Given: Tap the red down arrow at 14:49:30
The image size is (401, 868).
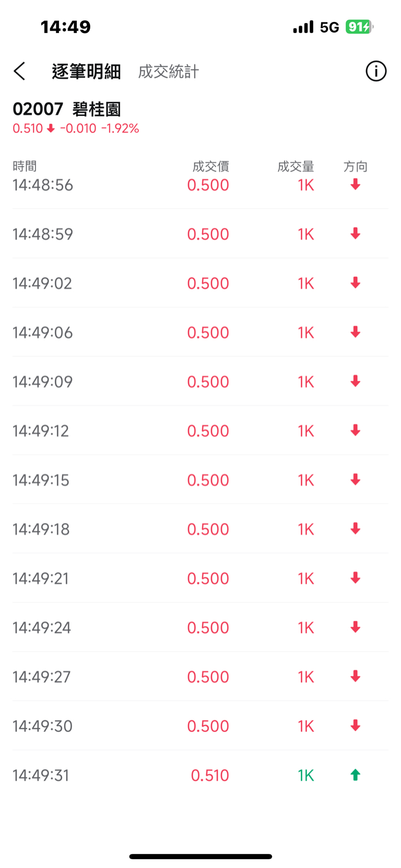Looking at the screenshot, I should click(x=356, y=726).
